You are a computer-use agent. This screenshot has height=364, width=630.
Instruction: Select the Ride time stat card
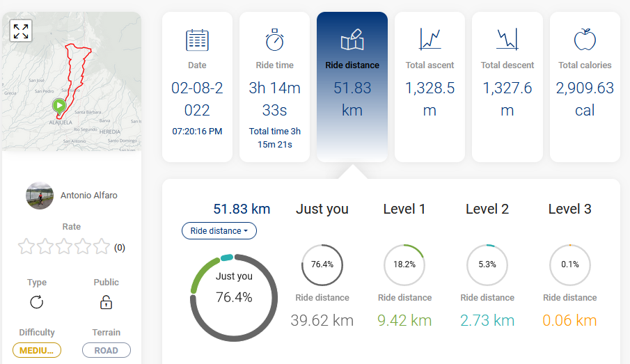pyautogui.click(x=275, y=87)
